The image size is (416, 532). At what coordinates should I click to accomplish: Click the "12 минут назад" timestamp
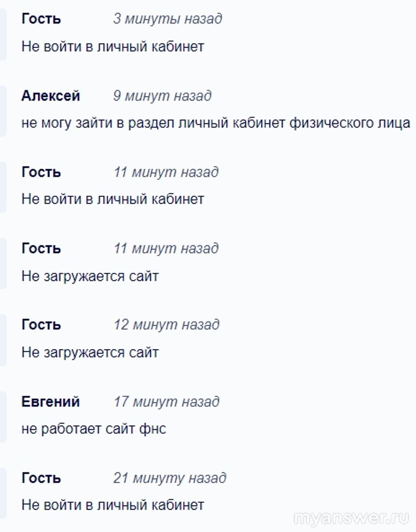coord(166,325)
